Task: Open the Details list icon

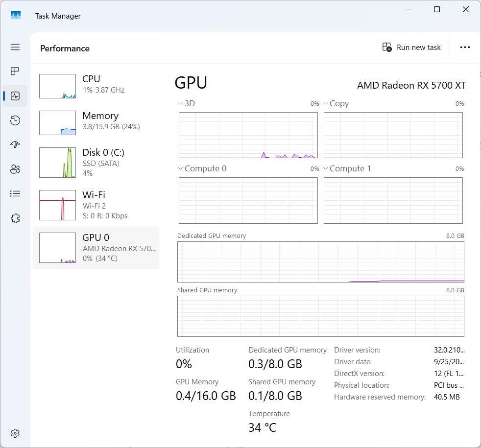Action: tap(15, 194)
